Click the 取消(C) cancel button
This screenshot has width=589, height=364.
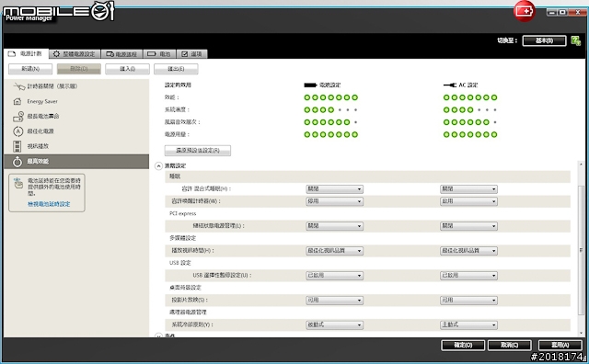(509, 345)
